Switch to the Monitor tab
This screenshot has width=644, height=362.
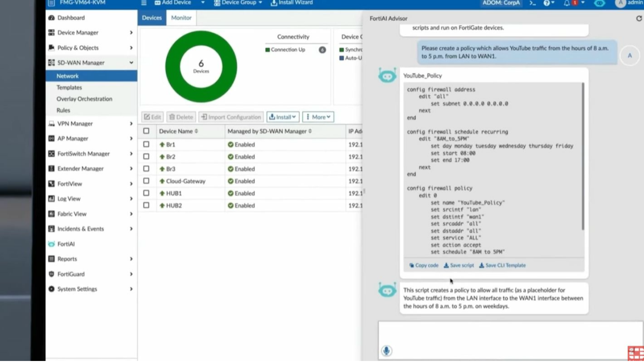coord(181,18)
